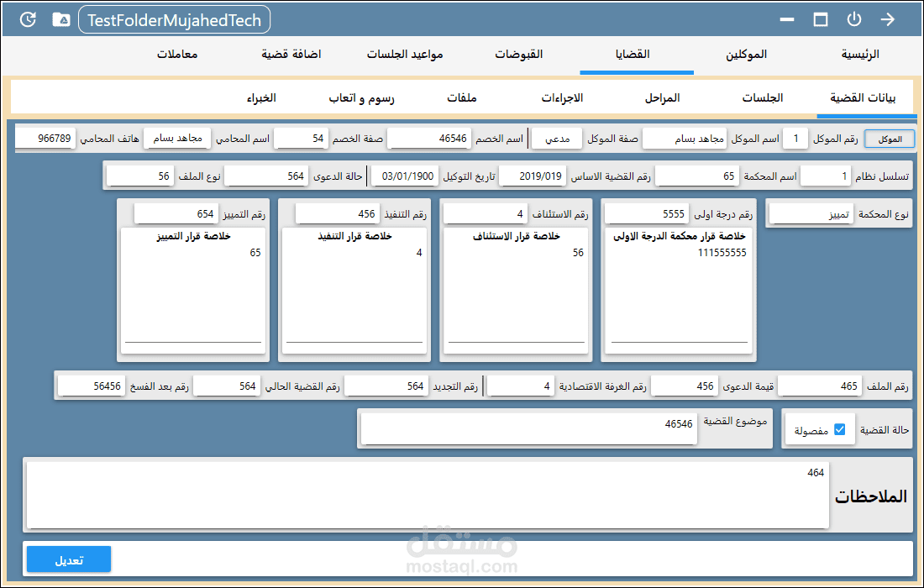Open the اضافة قضية tab
Viewport: 924px width, 588px height.
click(x=291, y=55)
